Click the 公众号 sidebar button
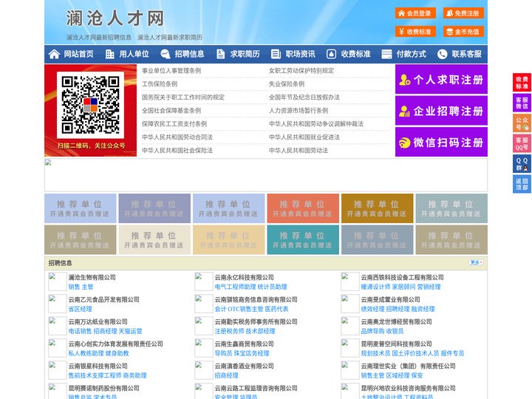The height and width of the screenshot is (399, 532). coord(522,123)
